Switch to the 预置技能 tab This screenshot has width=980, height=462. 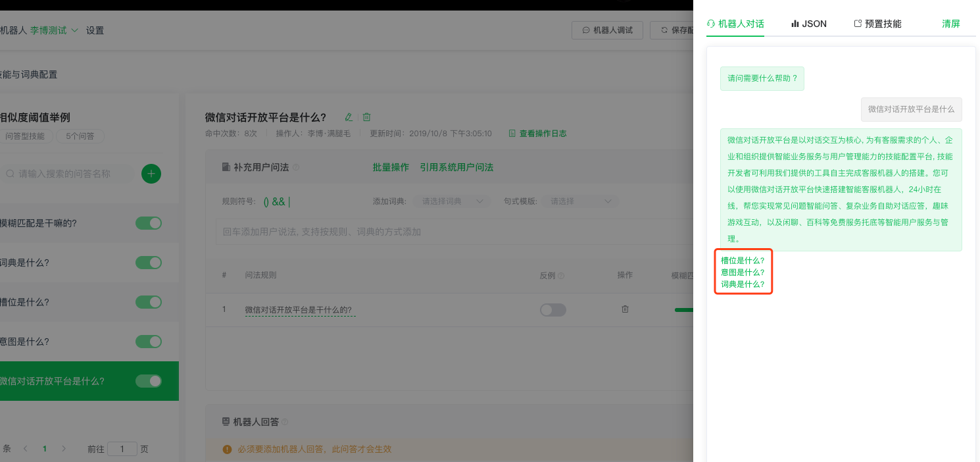(877, 24)
